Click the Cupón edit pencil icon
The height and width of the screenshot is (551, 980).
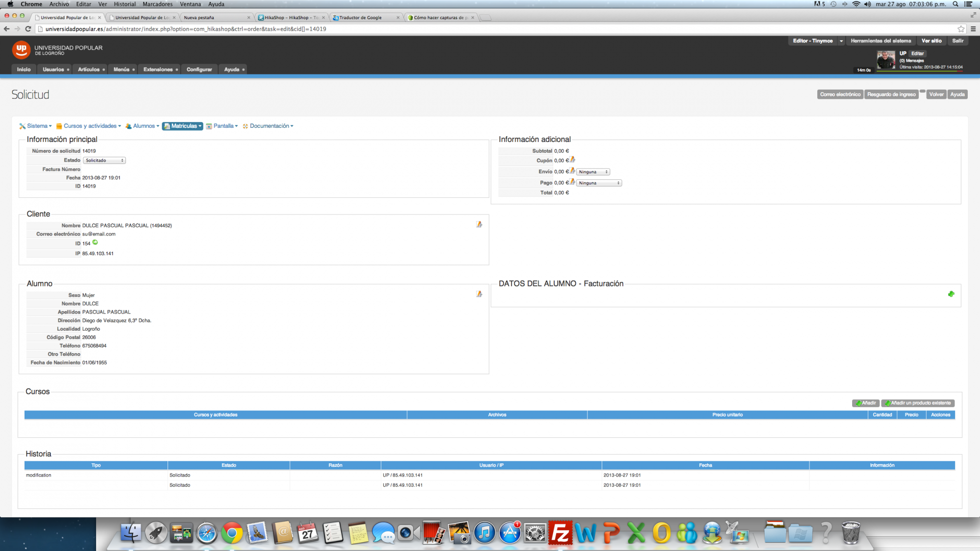point(572,160)
